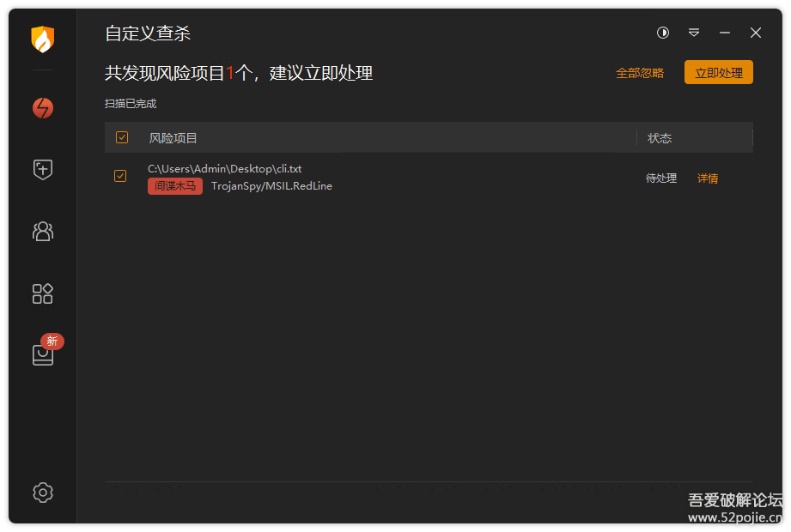Click the Huorong flame shield logo
Image resolution: width=791 pixels, height=532 pixels.
(x=42, y=39)
